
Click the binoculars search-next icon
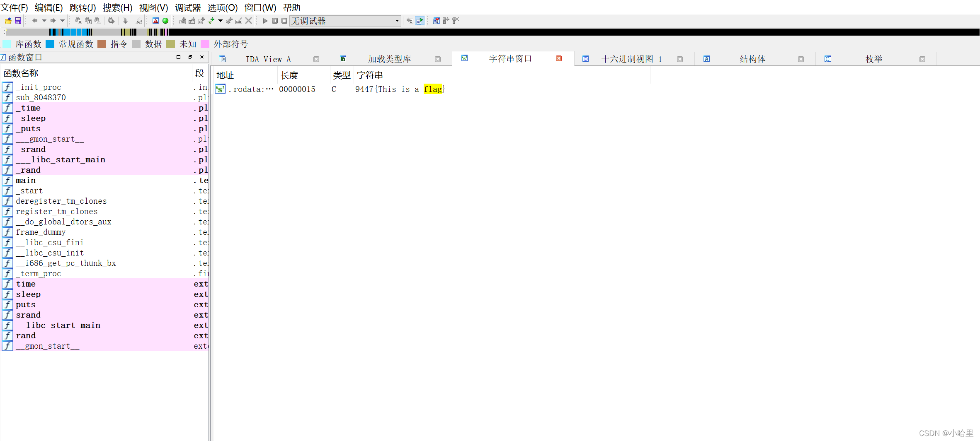click(111, 21)
